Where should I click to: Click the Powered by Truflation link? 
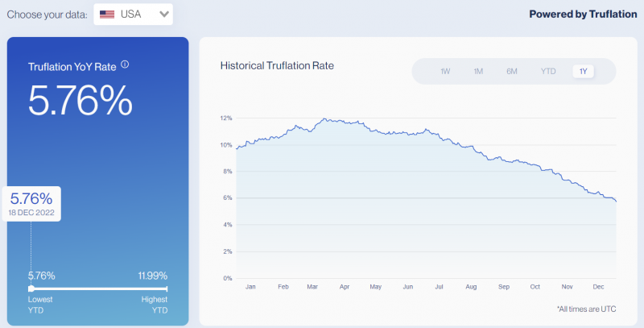(x=583, y=15)
